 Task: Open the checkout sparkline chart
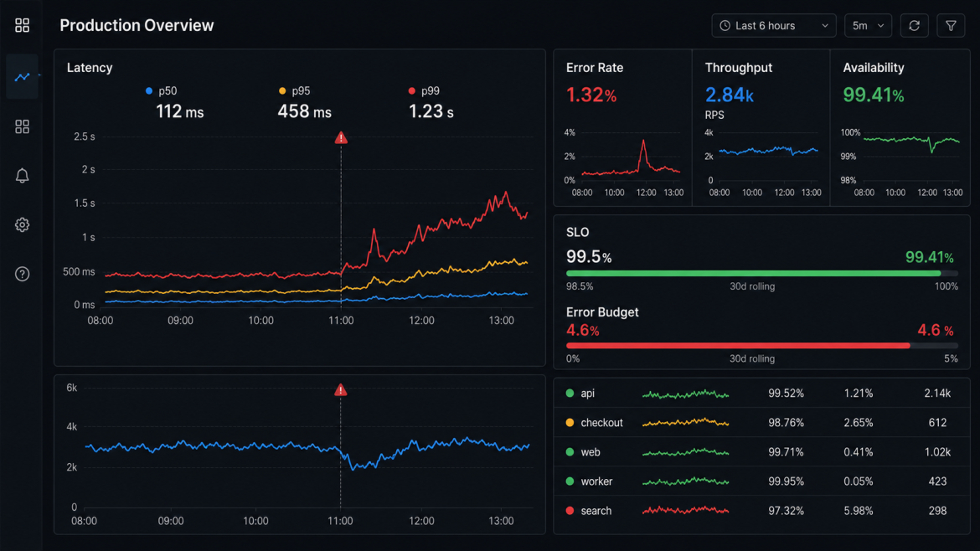tap(686, 422)
